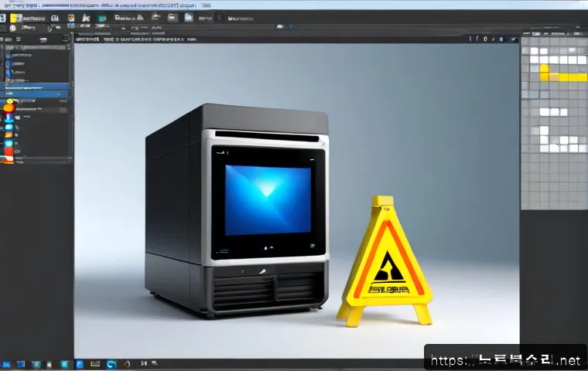Click the yellow warning sign in the canvas
588x371 pixels.
pyautogui.click(x=385, y=261)
